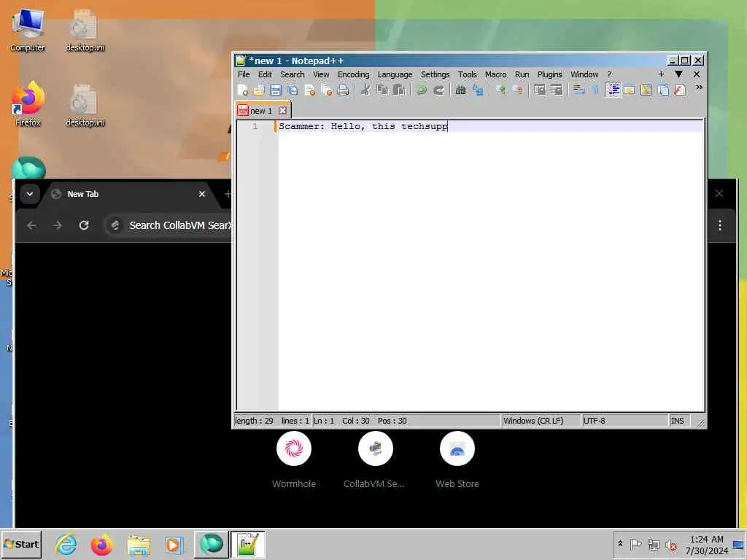Viewport: 747px width, 560px height.
Task: Open the Search menu
Action: coord(292,74)
